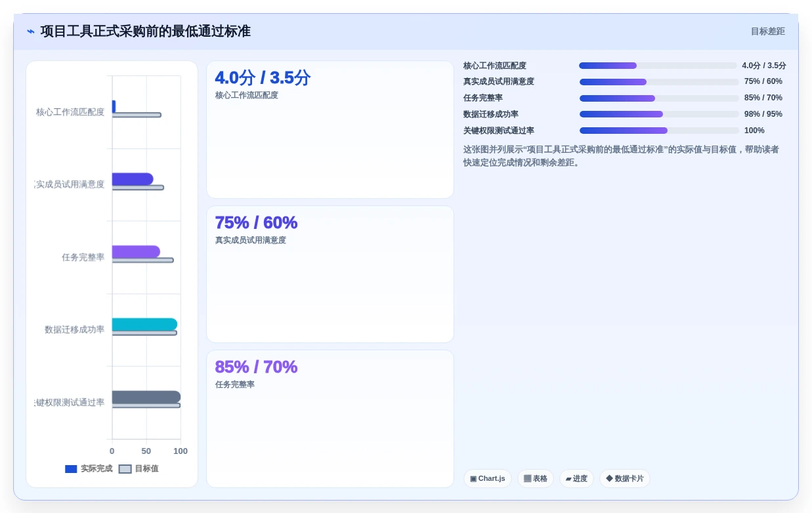This screenshot has height=513, width=812.
Task: Open the 75% / 60% data card
Action: click(x=330, y=274)
